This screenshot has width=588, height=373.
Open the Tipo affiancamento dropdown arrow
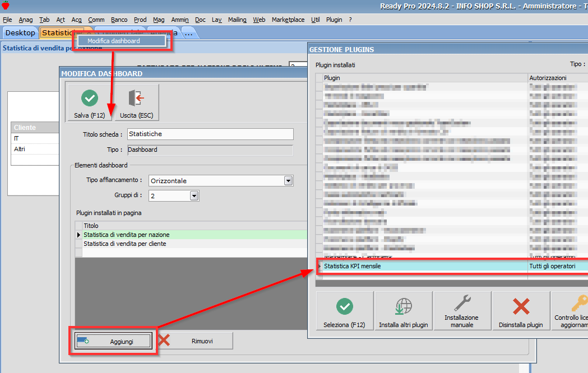click(288, 180)
